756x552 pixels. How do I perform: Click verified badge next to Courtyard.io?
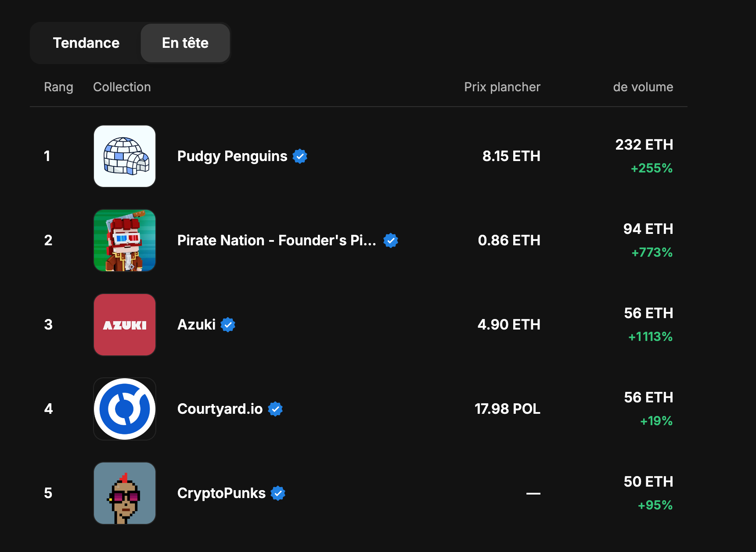click(x=275, y=409)
